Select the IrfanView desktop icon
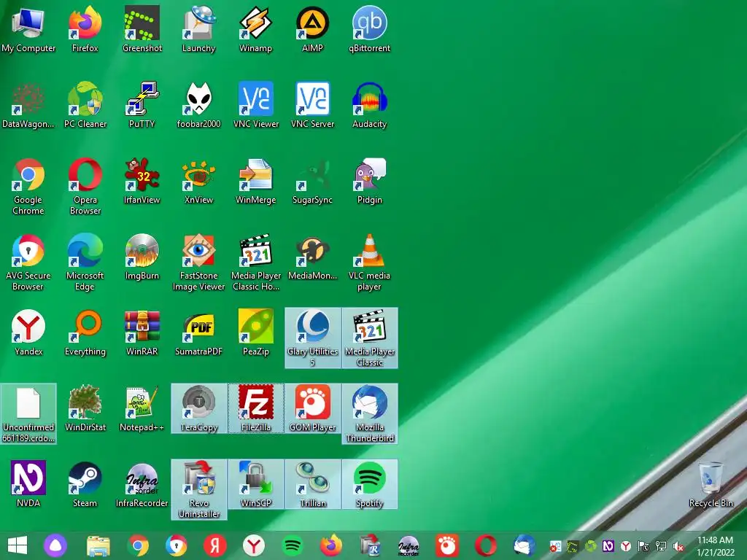The height and width of the screenshot is (560, 747). coord(142,181)
